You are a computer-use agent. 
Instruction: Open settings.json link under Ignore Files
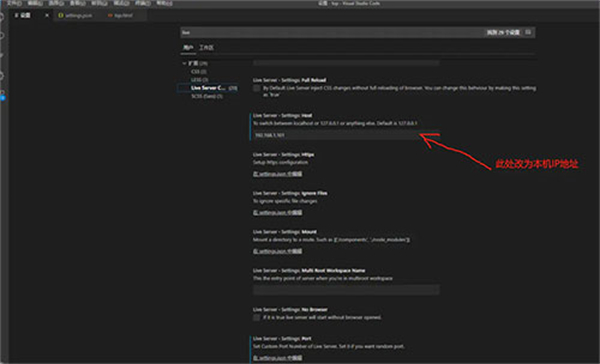click(277, 212)
